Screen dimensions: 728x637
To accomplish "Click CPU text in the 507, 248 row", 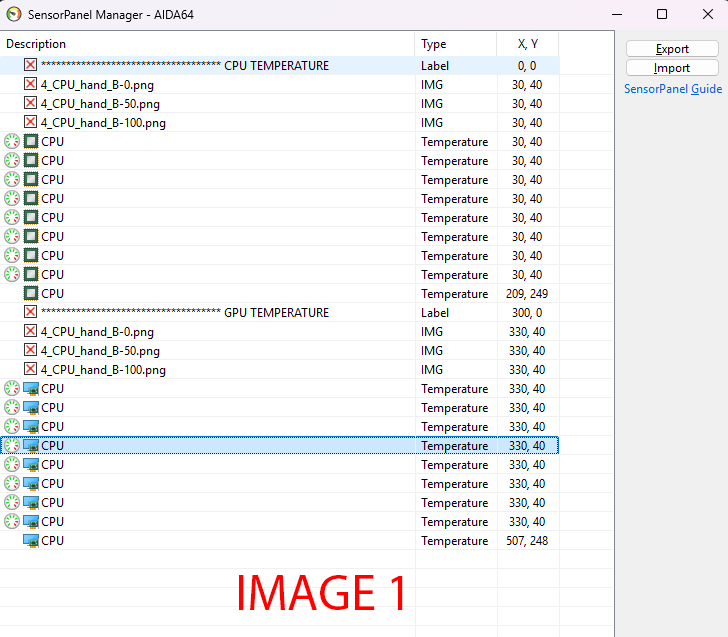I will click(52, 540).
